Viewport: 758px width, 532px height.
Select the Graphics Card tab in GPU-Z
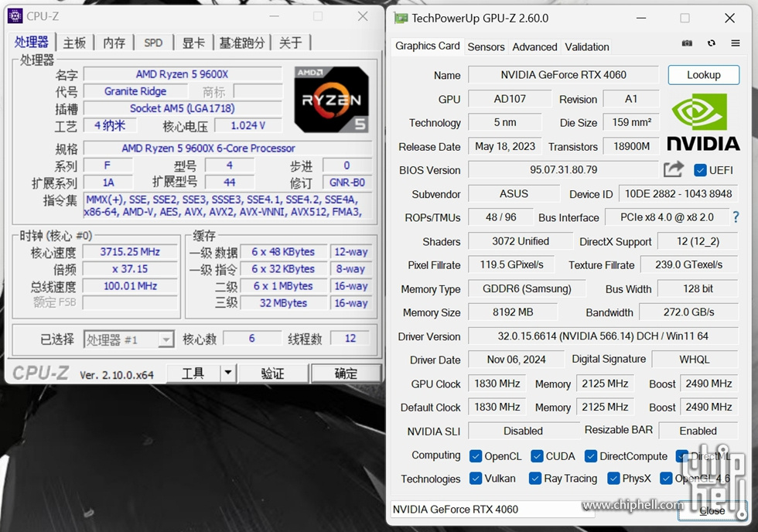(x=427, y=46)
